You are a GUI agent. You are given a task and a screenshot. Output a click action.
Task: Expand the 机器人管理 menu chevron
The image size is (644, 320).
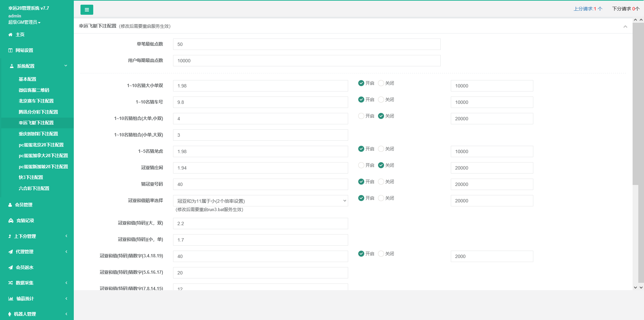66,314
